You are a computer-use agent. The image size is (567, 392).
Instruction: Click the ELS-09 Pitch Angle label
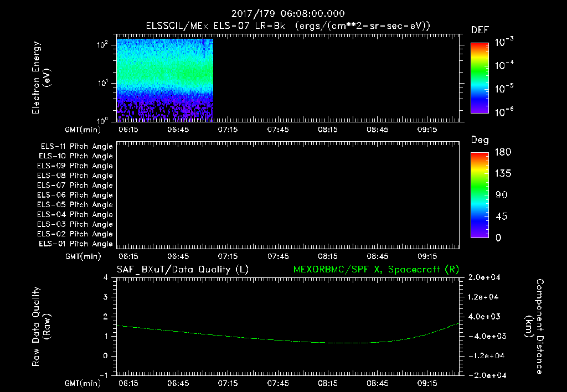point(75,166)
